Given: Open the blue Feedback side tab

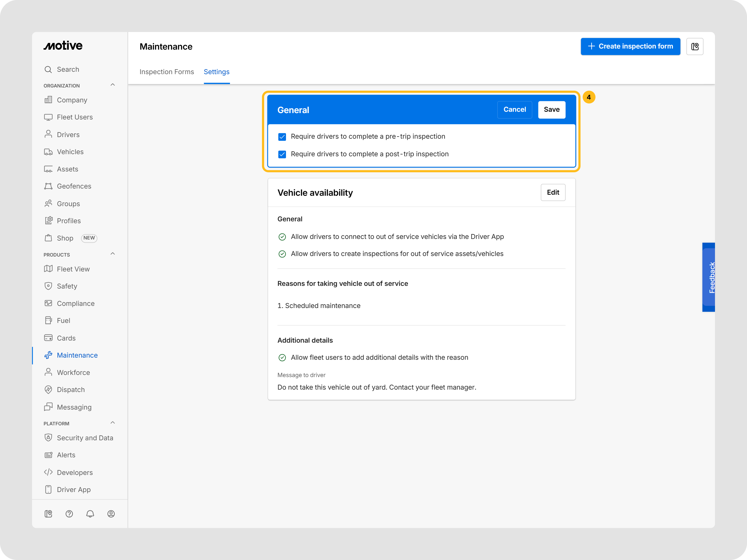Looking at the screenshot, I should click(x=709, y=277).
